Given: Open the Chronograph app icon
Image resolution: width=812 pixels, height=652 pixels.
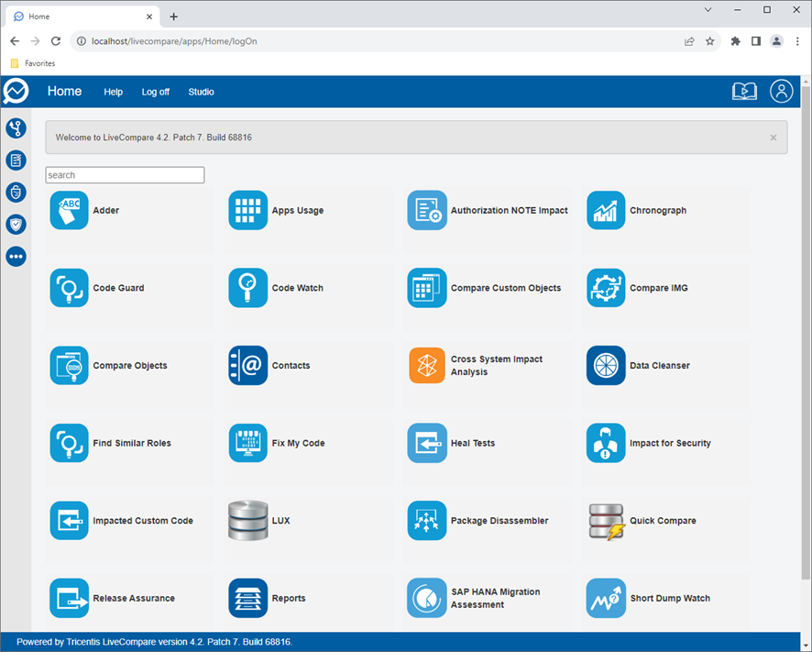Looking at the screenshot, I should coord(606,210).
